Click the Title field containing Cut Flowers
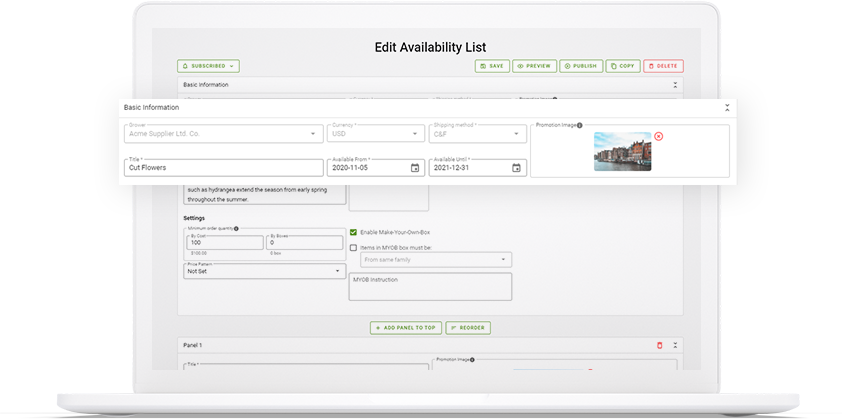842x419 pixels. (x=222, y=168)
